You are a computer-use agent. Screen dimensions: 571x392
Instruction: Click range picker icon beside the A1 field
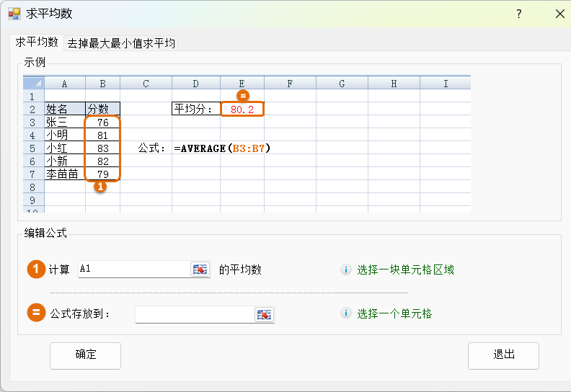(x=199, y=269)
